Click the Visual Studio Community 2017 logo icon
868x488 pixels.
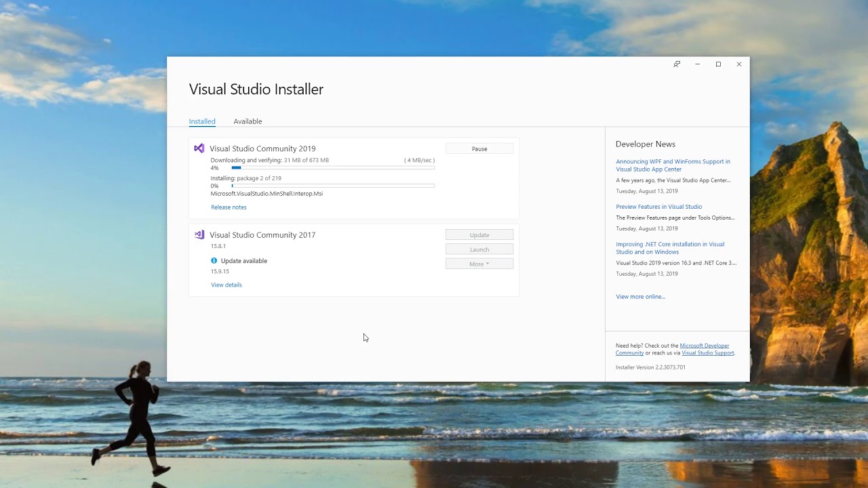click(x=199, y=235)
